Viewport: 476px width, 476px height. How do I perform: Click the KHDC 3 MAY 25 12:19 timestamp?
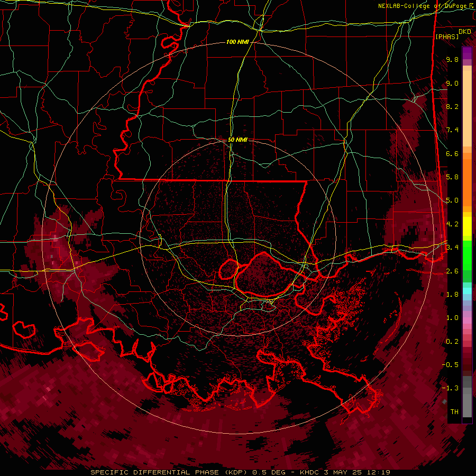(345, 472)
